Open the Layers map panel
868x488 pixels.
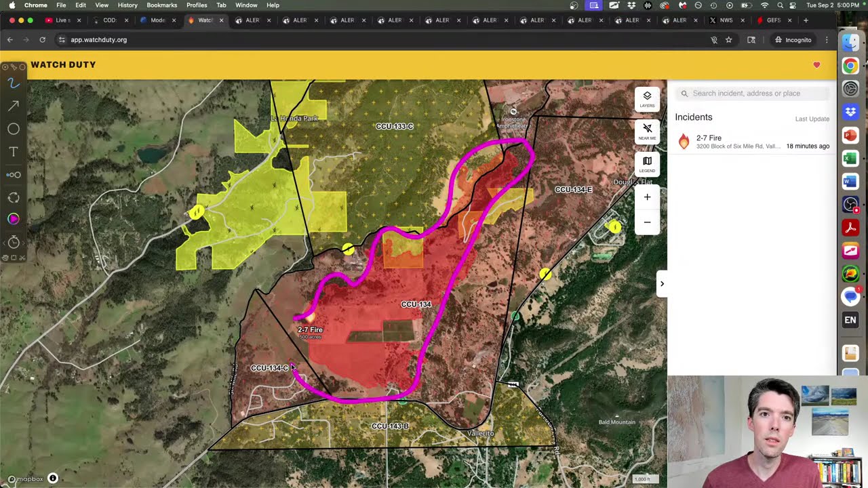647,100
